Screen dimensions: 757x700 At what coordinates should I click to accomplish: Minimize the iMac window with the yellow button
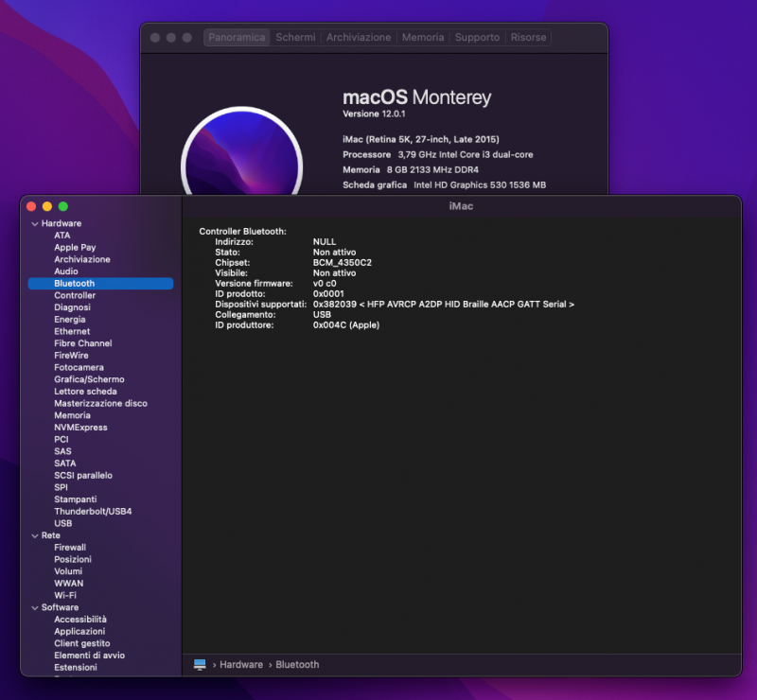(46, 206)
